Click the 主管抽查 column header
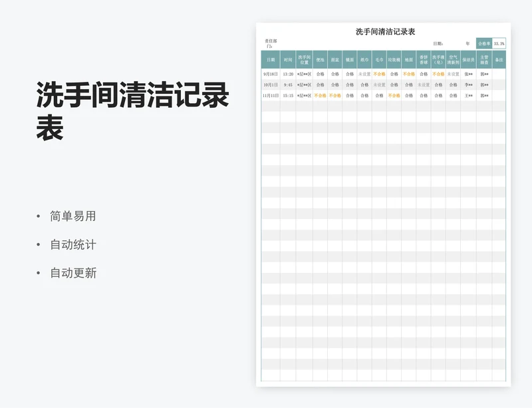 484,60
